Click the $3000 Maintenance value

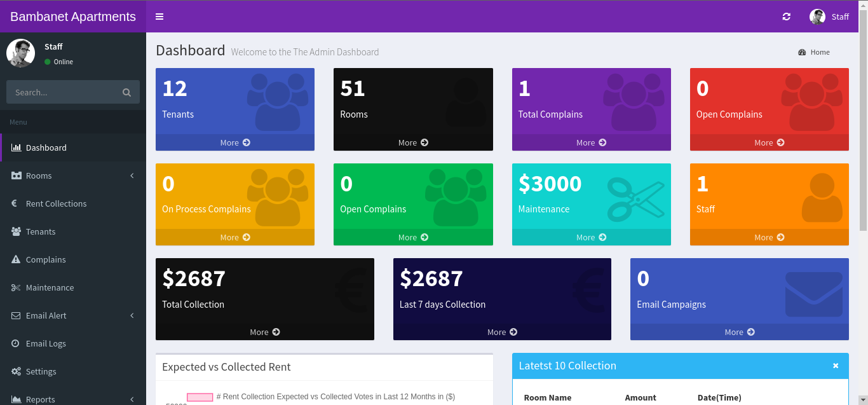(550, 183)
